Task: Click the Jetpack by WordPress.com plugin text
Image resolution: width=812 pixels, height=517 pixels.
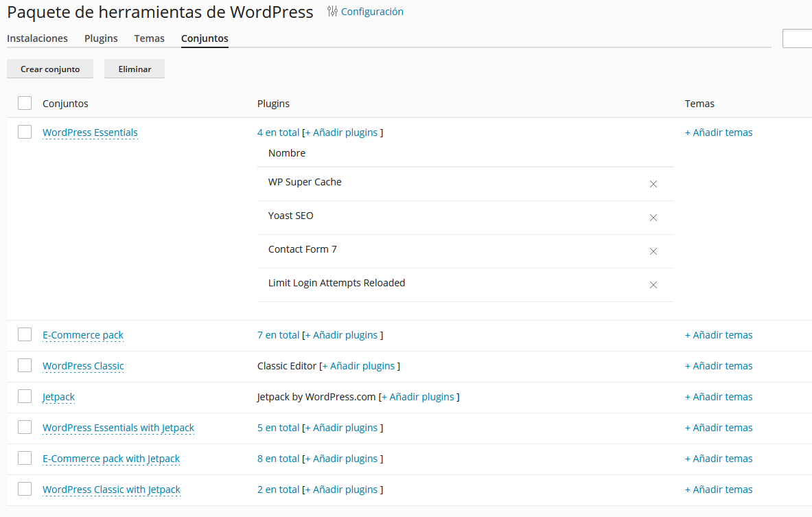Action: click(316, 397)
